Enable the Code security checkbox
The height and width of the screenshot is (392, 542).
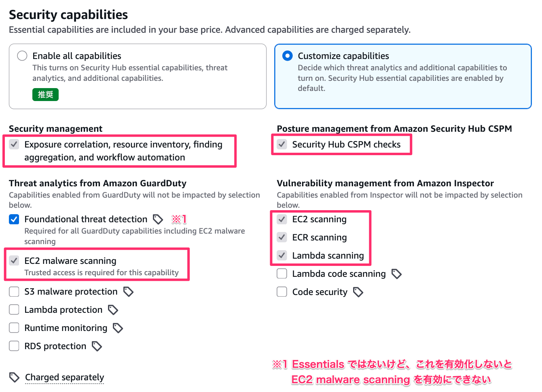[282, 292]
